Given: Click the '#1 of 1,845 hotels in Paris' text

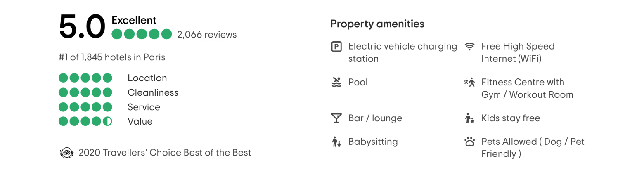Looking at the screenshot, I should [112, 57].
